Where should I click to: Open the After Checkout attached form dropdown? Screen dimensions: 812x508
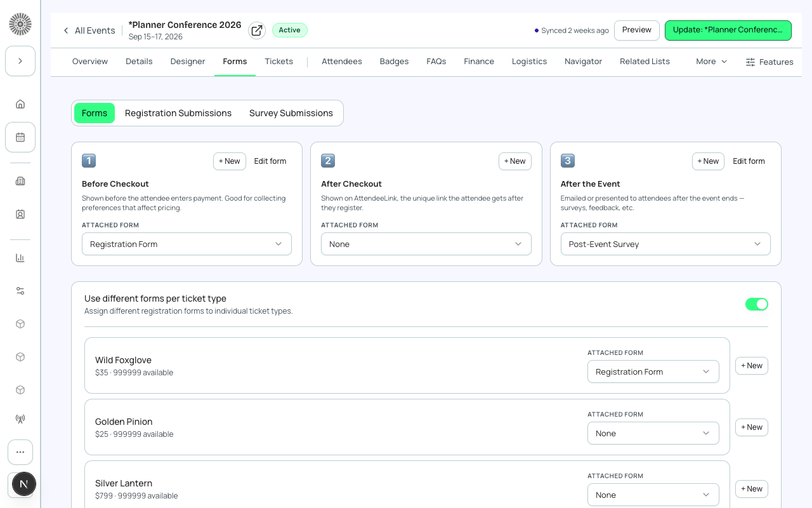point(426,244)
